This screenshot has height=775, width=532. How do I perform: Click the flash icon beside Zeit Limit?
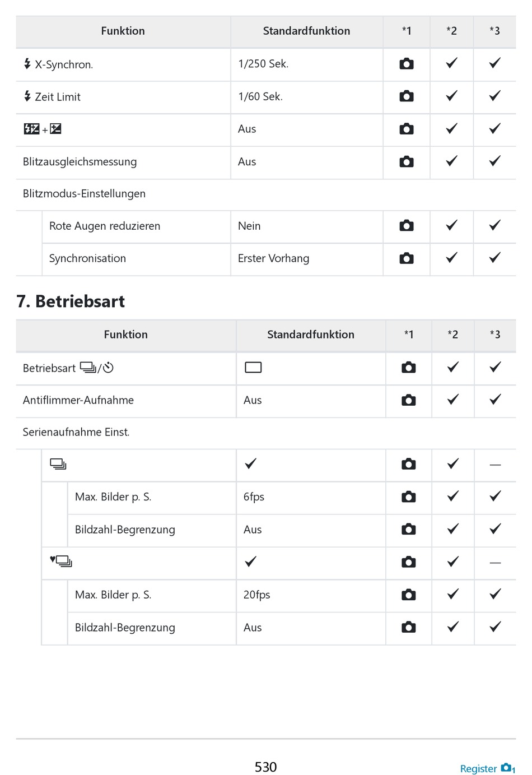pyautogui.click(x=27, y=96)
